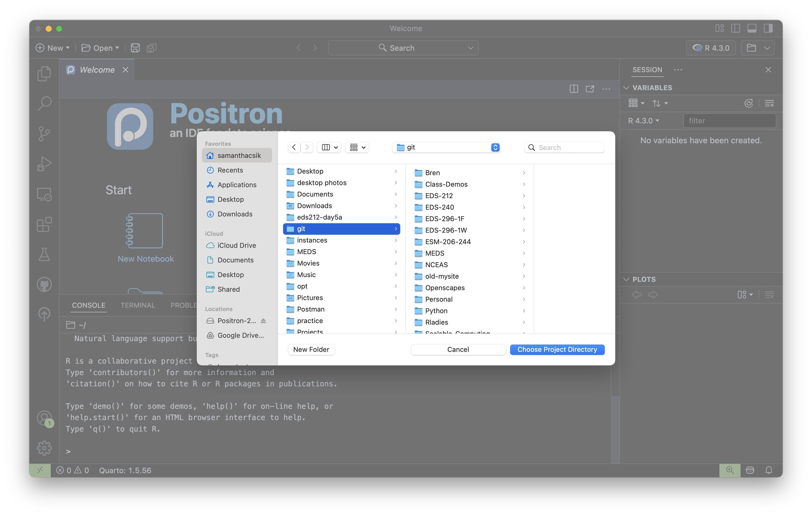Eject the Positron-2 disk
This screenshot has height=516, width=812.
(263, 320)
